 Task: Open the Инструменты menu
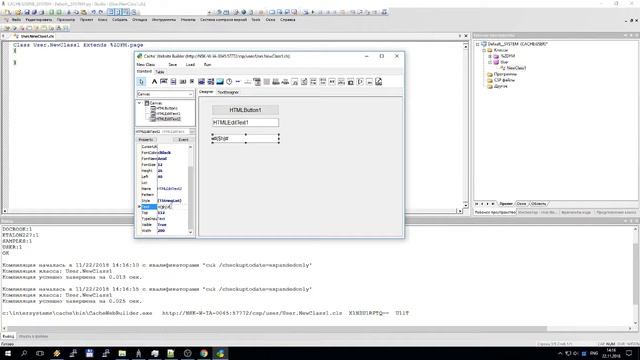[164, 20]
